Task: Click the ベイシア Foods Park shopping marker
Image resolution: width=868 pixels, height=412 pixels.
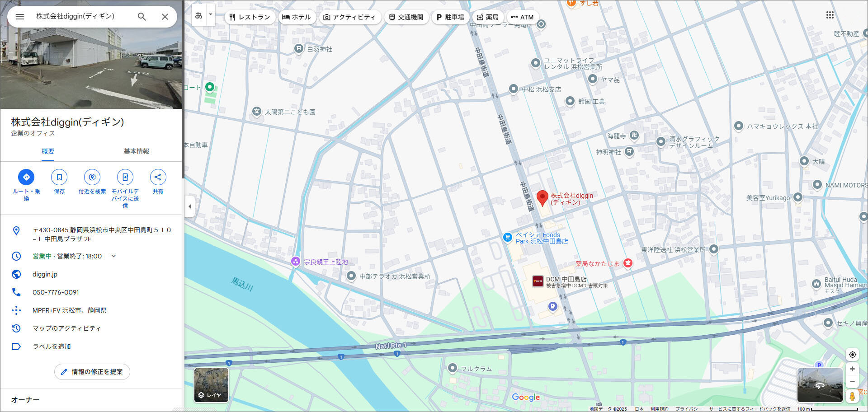Action: (x=508, y=237)
